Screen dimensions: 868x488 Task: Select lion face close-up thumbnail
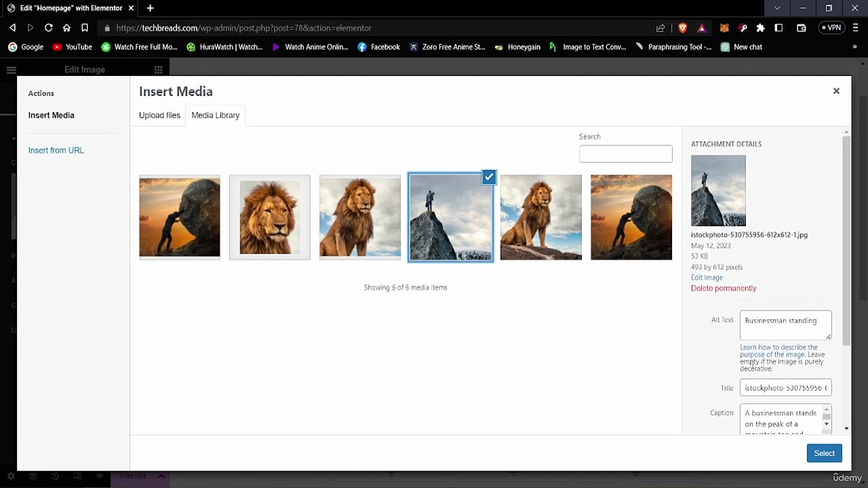tap(269, 217)
